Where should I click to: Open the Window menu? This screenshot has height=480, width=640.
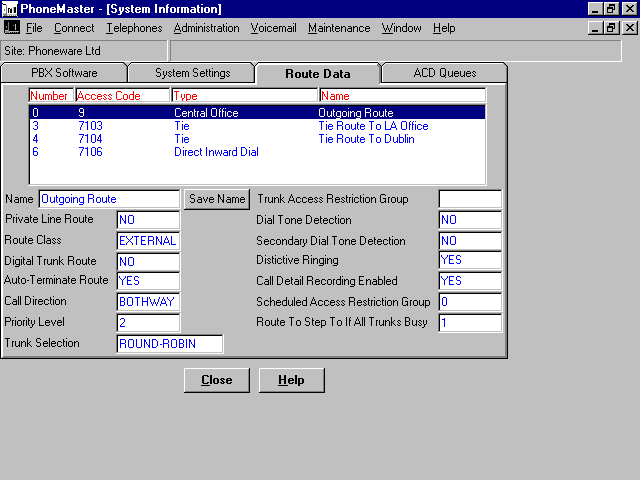pos(402,28)
